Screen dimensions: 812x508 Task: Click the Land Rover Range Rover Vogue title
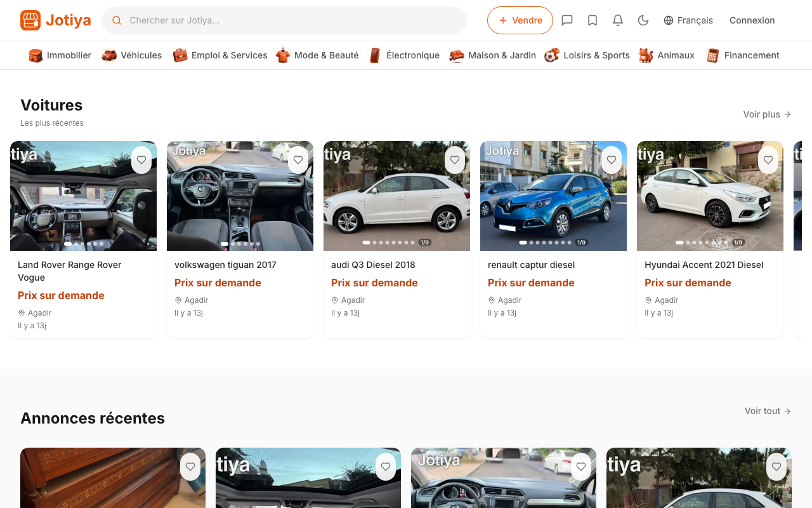coord(70,271)
